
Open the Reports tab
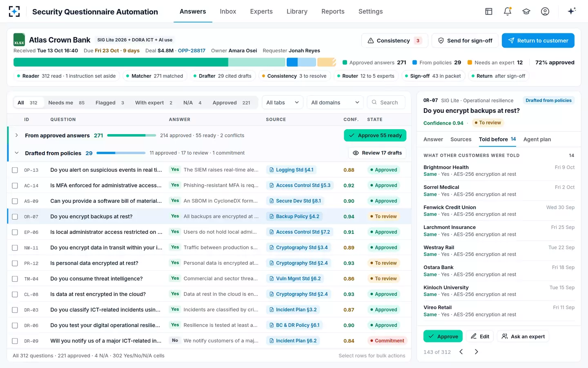tap(333, 11)
